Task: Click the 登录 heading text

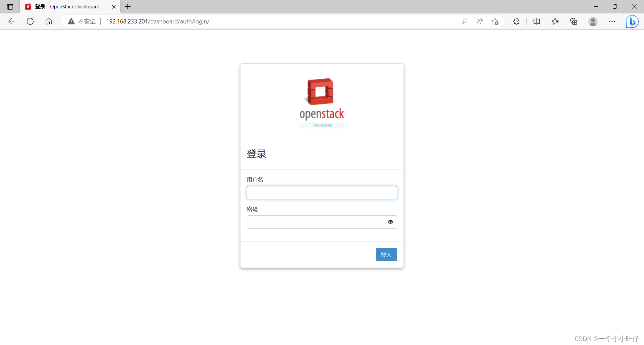Action: 257,154
